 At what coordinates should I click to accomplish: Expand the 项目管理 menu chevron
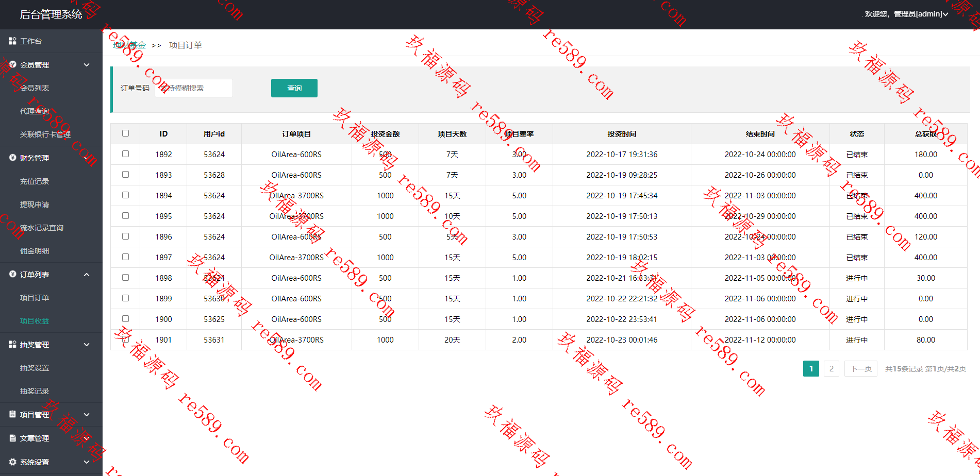87,415
